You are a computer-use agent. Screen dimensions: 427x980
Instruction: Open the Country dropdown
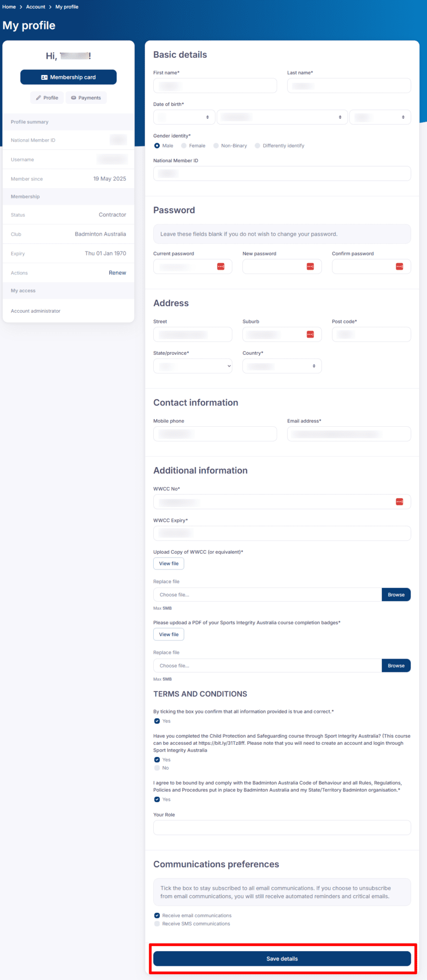[x=282, y=366]
